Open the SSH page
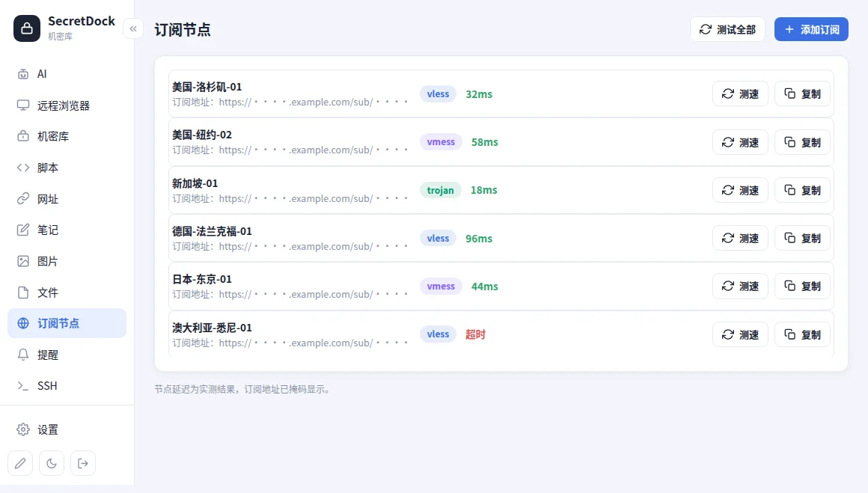The width and height of the screenshot is (868, 493). click(x=67, y=386)
